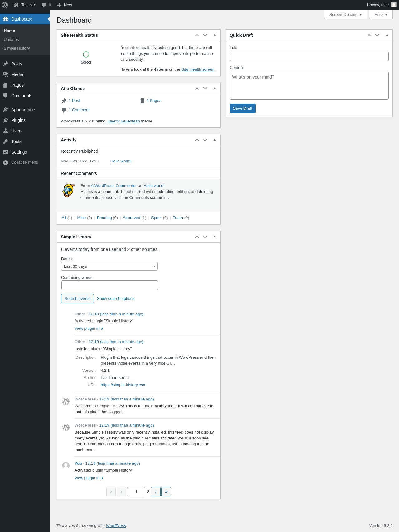This screenshot has width=399, height=532.
Task: Click the Collapse menu arrow icon
Action: (x=6, y=162)
